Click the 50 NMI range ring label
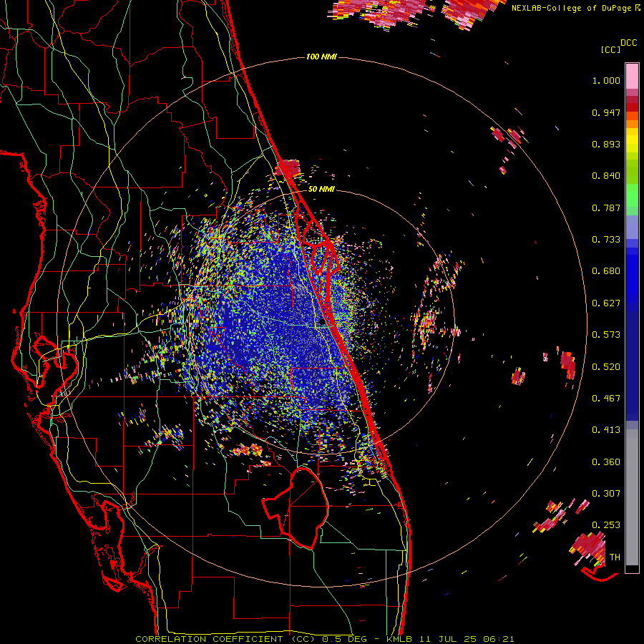Image resolution: width=644 pixels, height=644 pixels. (321, 190)
